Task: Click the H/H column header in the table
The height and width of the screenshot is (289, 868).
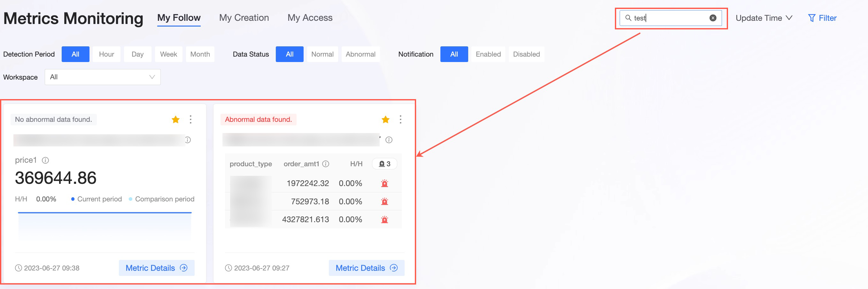Action: [x=356, y=164]
